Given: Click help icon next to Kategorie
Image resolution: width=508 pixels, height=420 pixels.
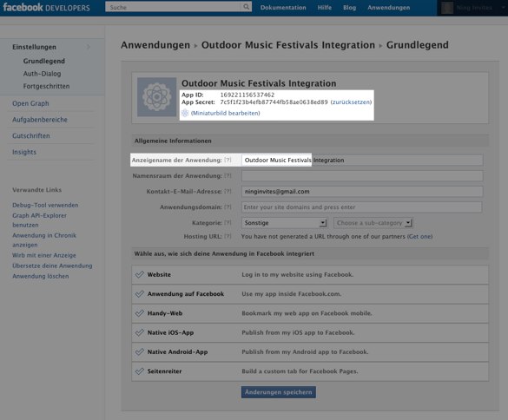Looking at the screenshot, I should (x=228, y=223).
